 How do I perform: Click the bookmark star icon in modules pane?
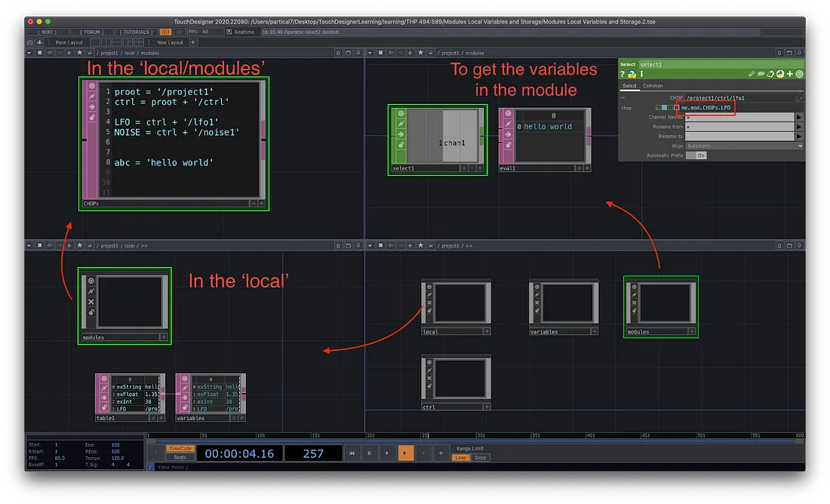(421, 53)
